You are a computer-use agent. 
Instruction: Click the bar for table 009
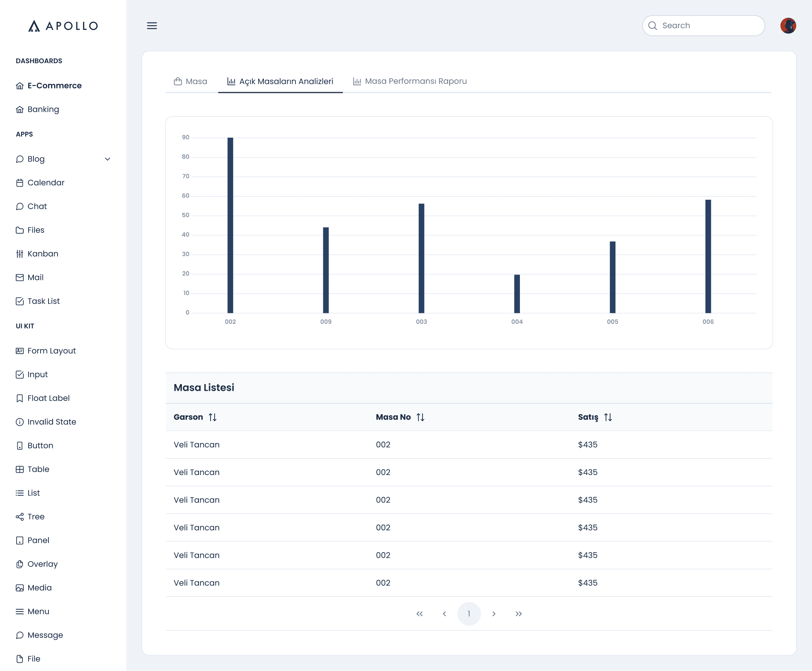(326, 270)
